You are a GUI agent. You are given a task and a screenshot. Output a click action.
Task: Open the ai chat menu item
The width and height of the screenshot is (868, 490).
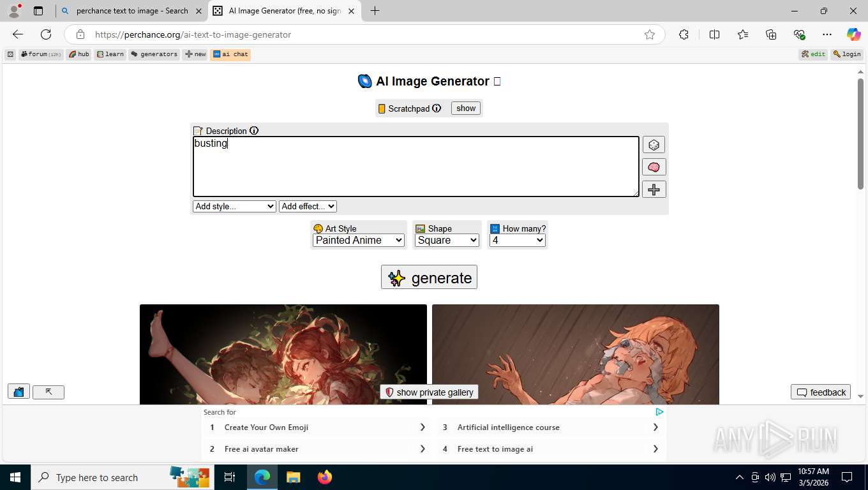(230, 54)
